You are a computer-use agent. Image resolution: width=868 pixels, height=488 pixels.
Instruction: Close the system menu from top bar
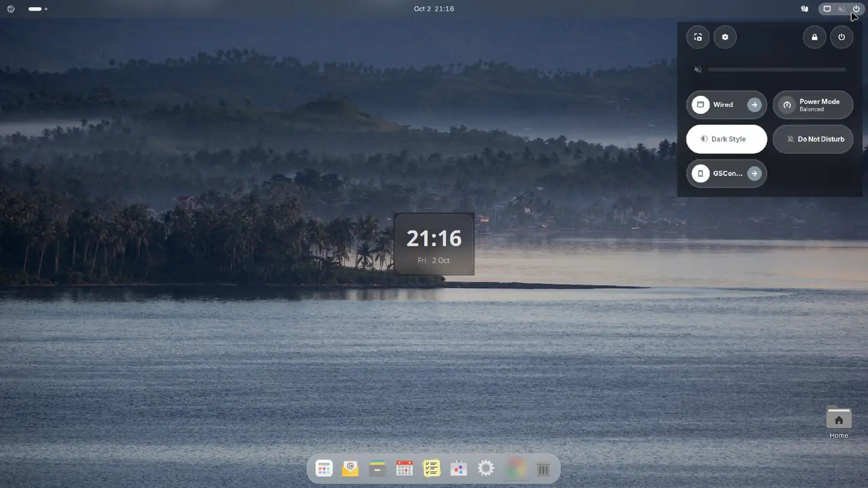point(841,9)
